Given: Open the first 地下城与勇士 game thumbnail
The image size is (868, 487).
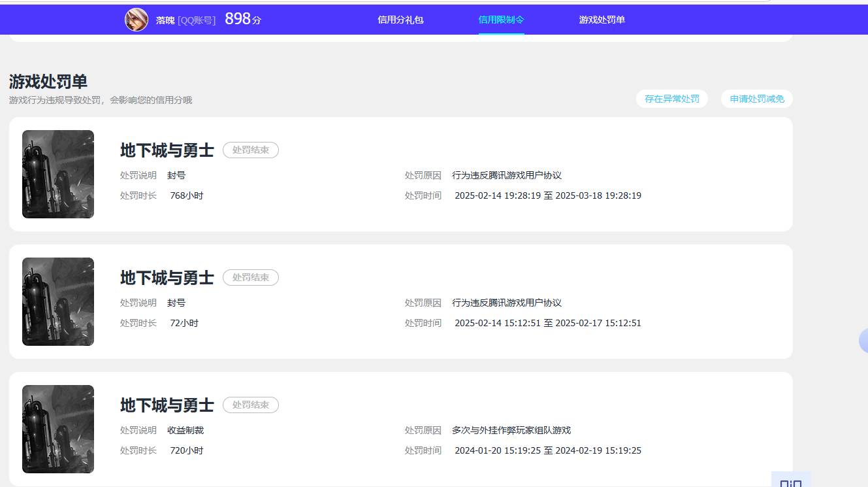Looking at the screenshot, I should pos(57,174).
